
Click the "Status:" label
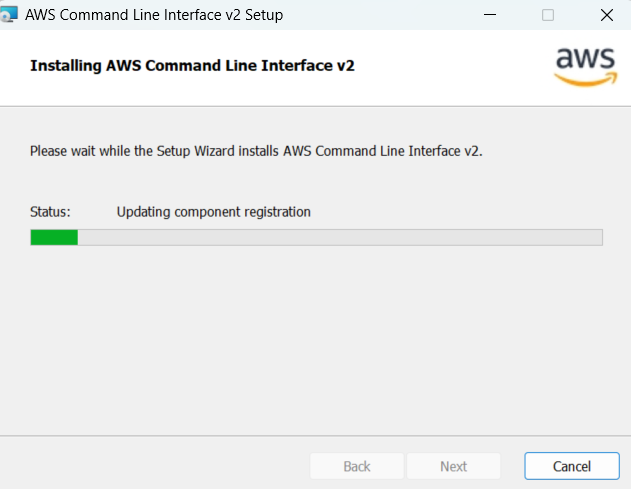50,212
